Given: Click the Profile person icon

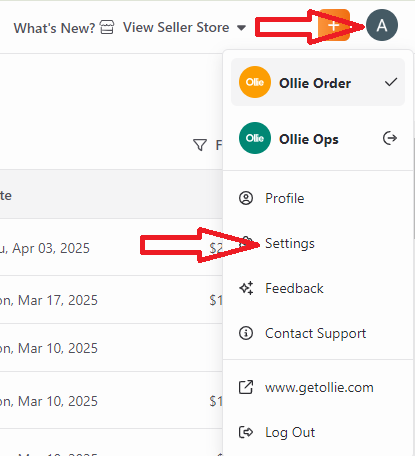Looking at the screenshot, I should tap(246, 198).
